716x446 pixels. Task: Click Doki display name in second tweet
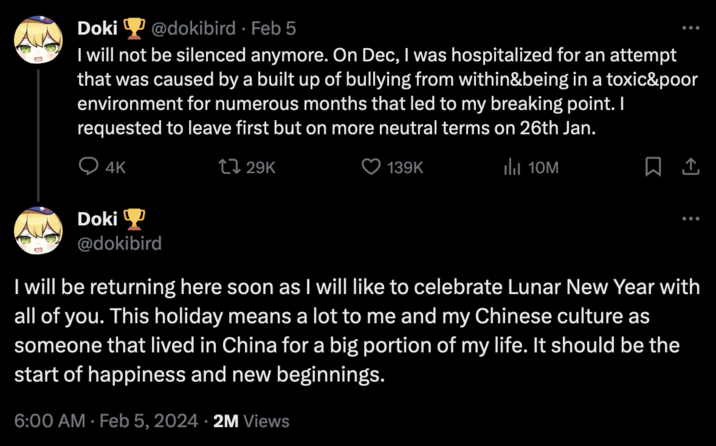[95, 219]
